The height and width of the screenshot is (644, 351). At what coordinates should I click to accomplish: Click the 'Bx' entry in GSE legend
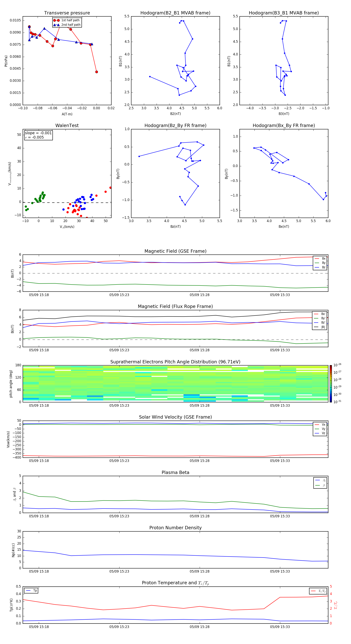pos(320,259)
